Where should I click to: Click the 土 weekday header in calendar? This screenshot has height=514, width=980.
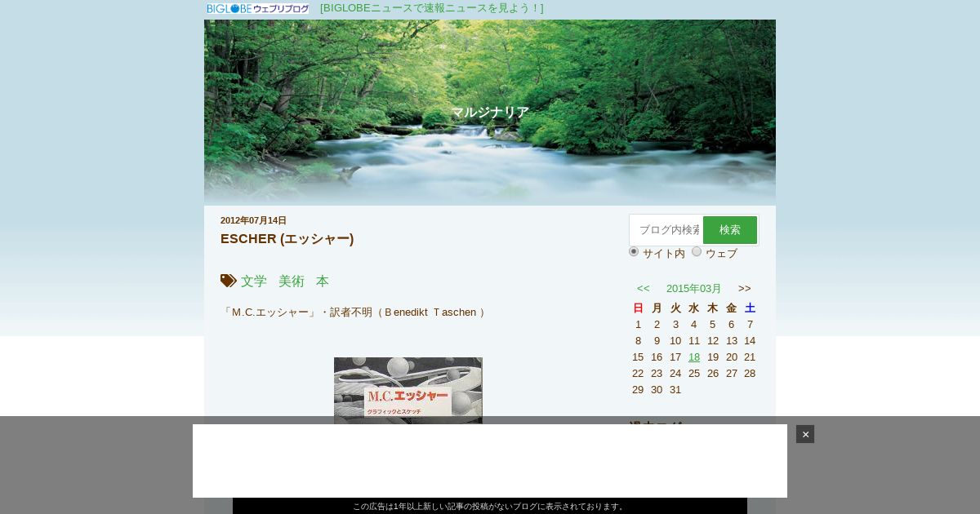[750, 308]
